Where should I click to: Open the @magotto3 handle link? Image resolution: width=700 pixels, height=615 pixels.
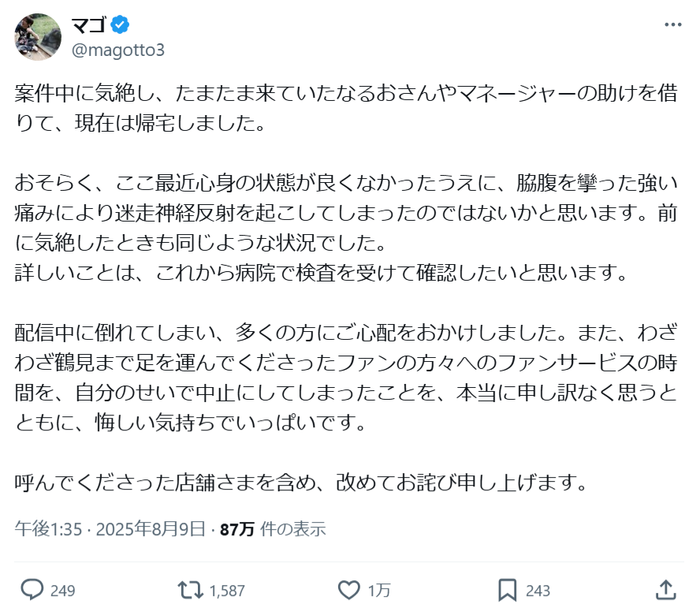(x=118, y=50)
